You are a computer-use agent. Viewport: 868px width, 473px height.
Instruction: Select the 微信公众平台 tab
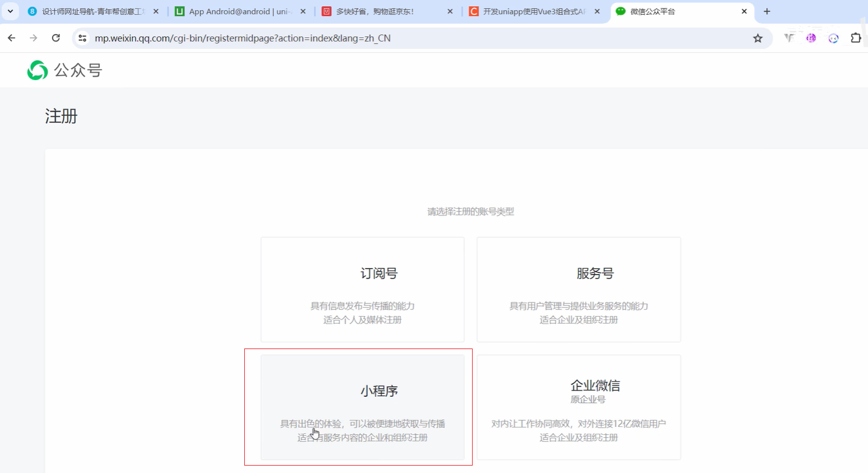point(682,11)
